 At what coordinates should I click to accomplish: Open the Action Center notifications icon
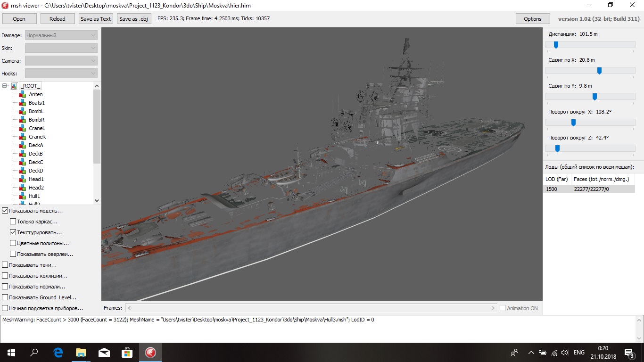tap(629, 353)
